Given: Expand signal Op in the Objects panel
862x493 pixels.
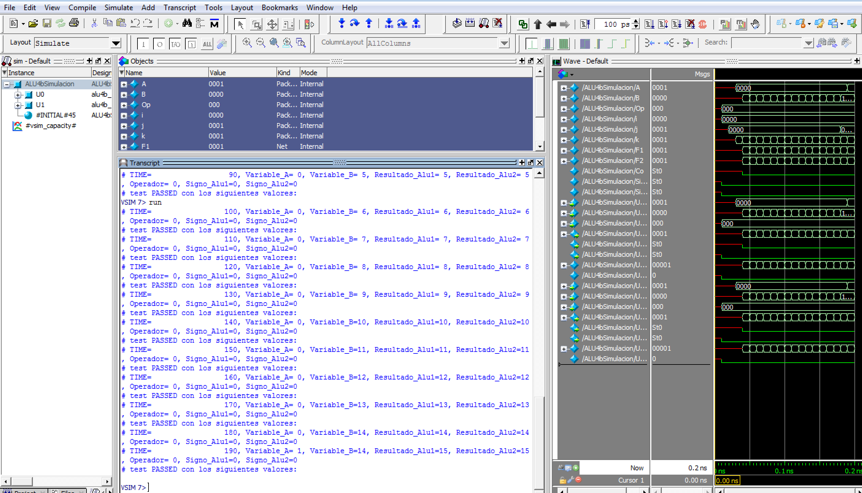Looking at the screenshot, I should (x=124, y=105).
